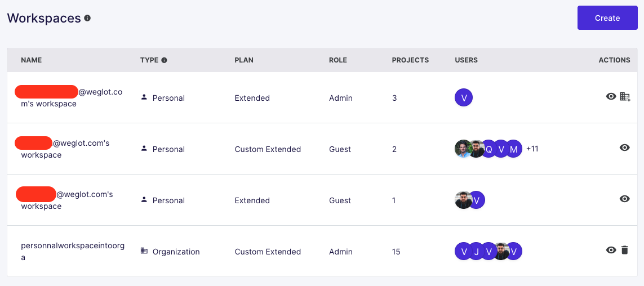View the personnalworkspaceintoorga workspace
Viewport: 644px width, 286px height.
click(611, 250)
